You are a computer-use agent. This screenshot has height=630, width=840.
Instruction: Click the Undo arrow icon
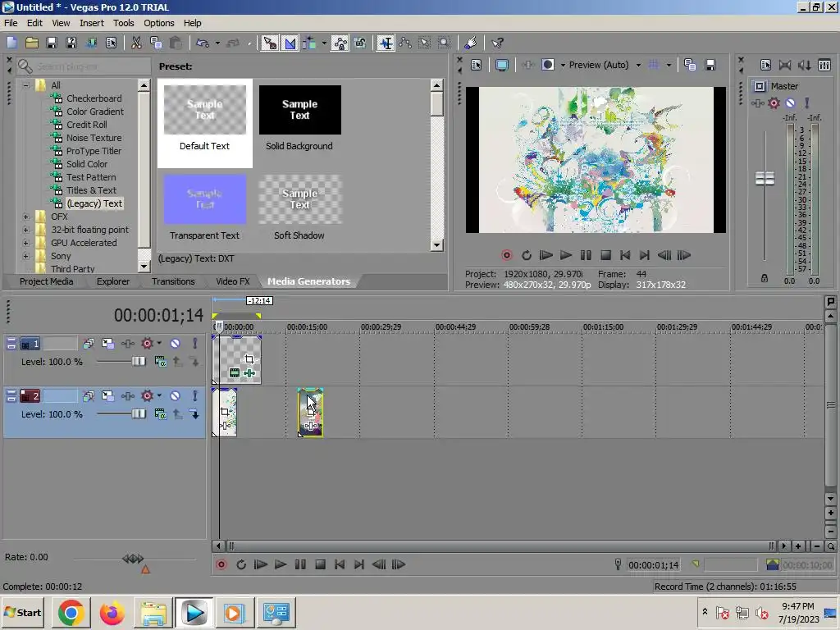[203, 43]
